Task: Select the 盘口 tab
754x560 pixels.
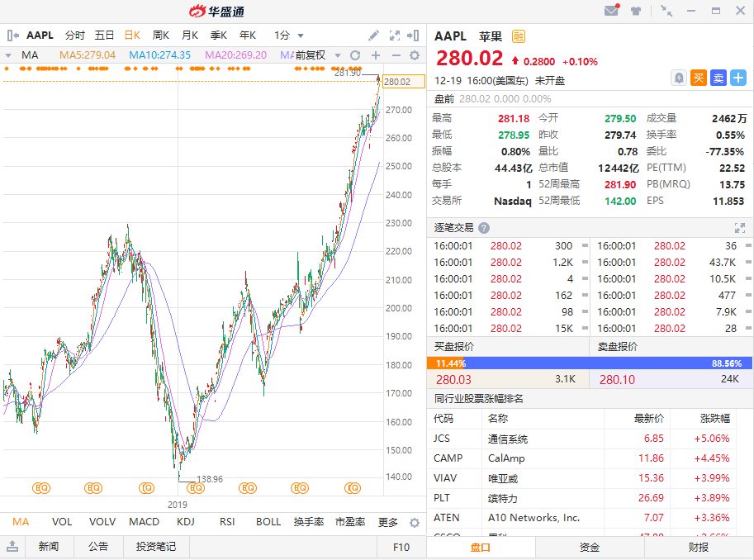Action: click(x=481, y=548)
